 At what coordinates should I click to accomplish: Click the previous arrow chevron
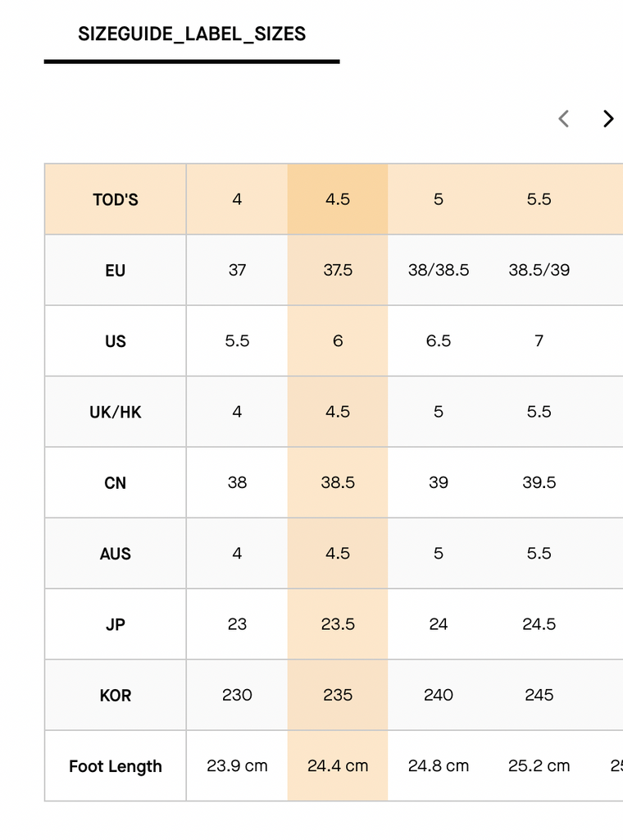tap(563, 118)
